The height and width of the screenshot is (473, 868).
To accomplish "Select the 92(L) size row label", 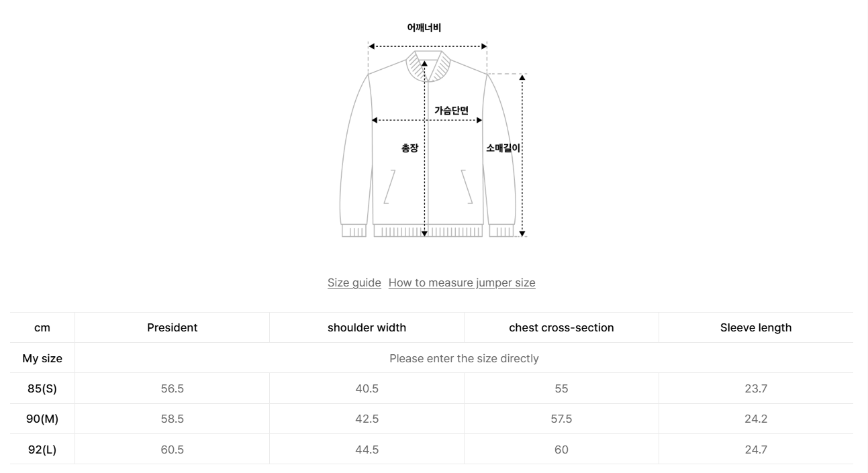I will 42,449.
